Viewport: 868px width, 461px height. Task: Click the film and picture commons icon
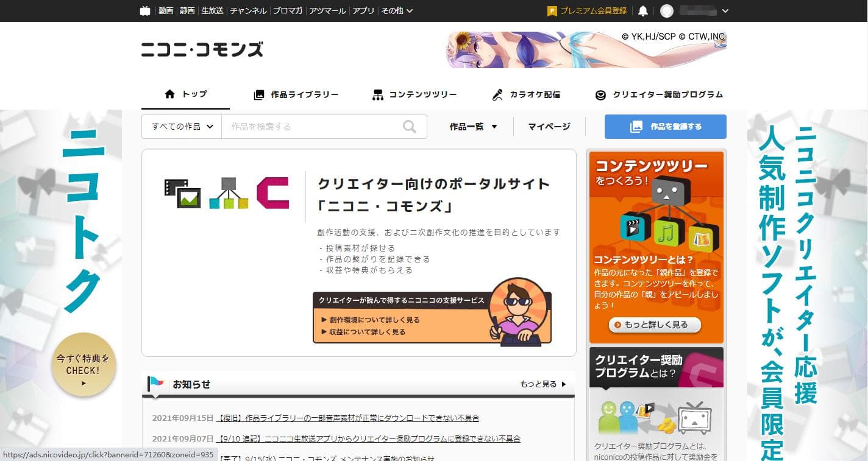182,193
